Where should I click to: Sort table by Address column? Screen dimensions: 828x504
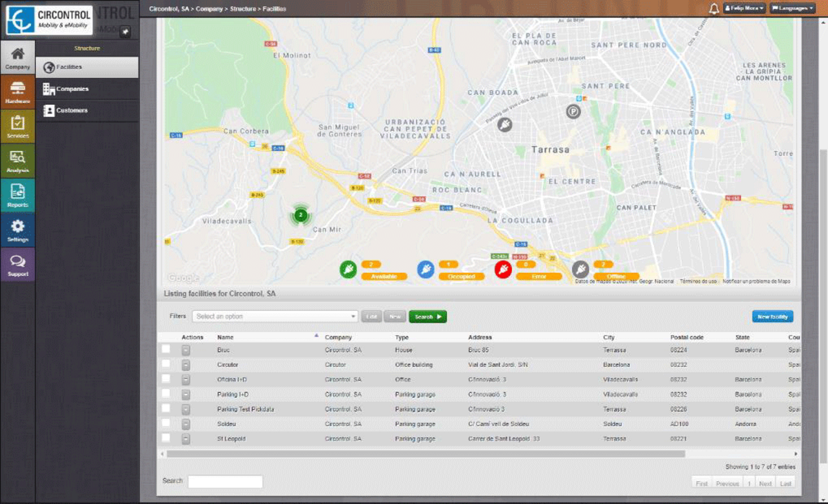tap(480, 337)
